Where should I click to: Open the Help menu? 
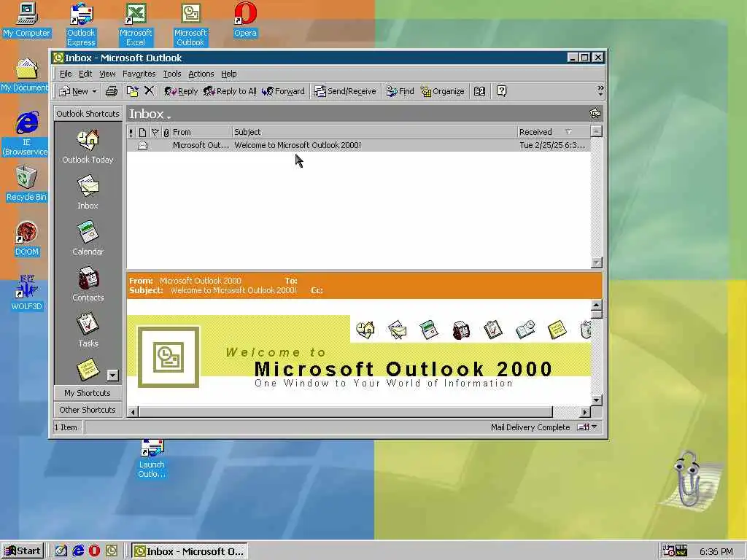[228, 74]
